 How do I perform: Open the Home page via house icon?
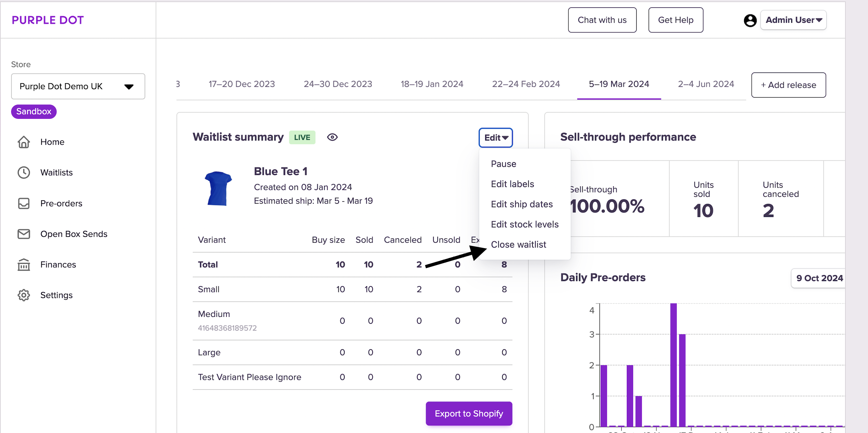pos(24,142)
